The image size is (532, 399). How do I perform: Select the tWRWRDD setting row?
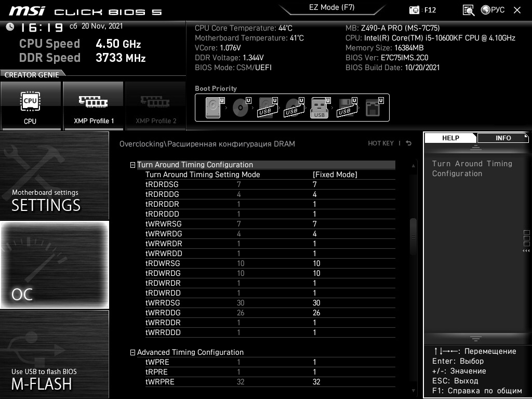point(270,253)
